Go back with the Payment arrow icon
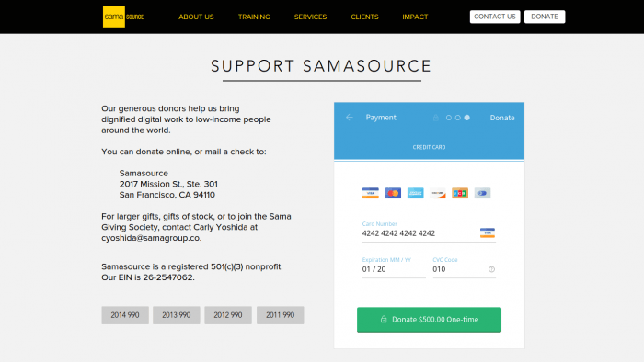 (349, 118)
